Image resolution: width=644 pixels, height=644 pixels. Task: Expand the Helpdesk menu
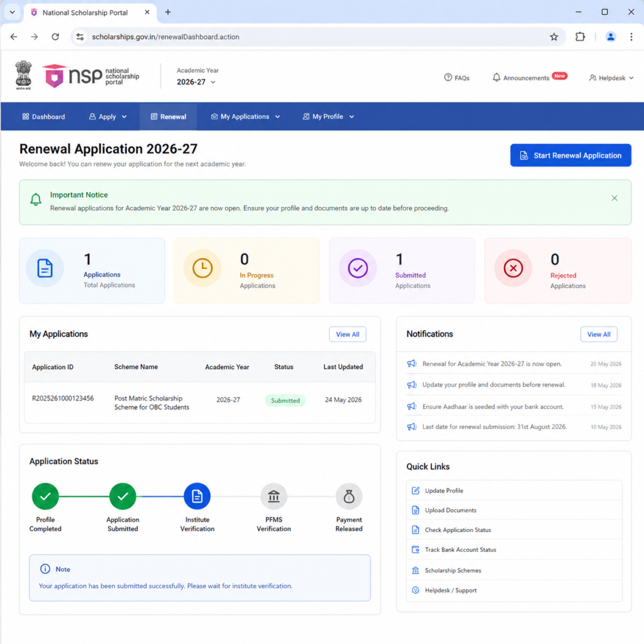(x=611, y=77)
